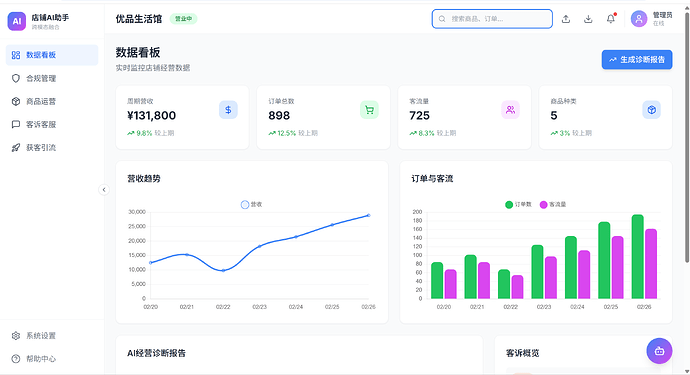
Task: Open 系统设置 in the sidebar
Action: 52,336
